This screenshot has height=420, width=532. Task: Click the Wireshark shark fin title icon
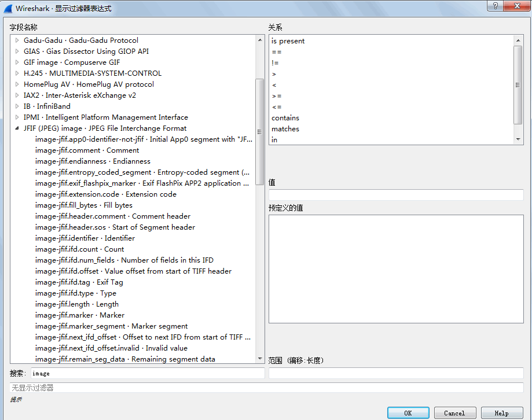(8, 9)
